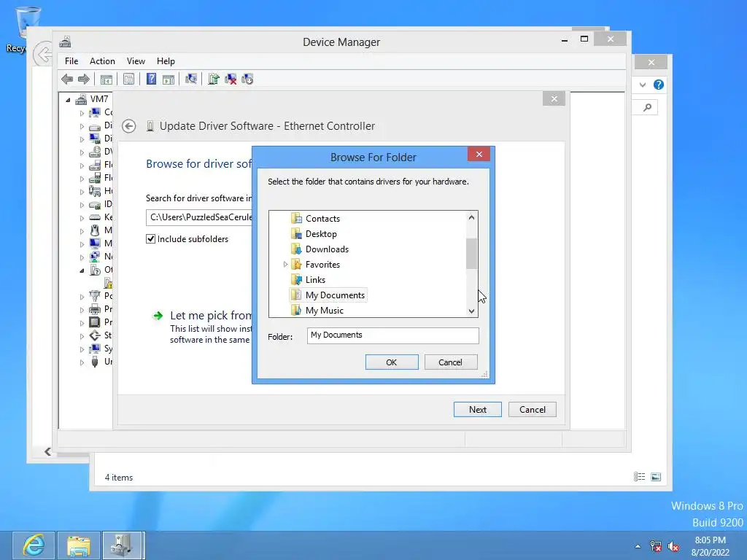
Task: Click the search magnifier in background Explorer window
Action: [x=647, y=107]
